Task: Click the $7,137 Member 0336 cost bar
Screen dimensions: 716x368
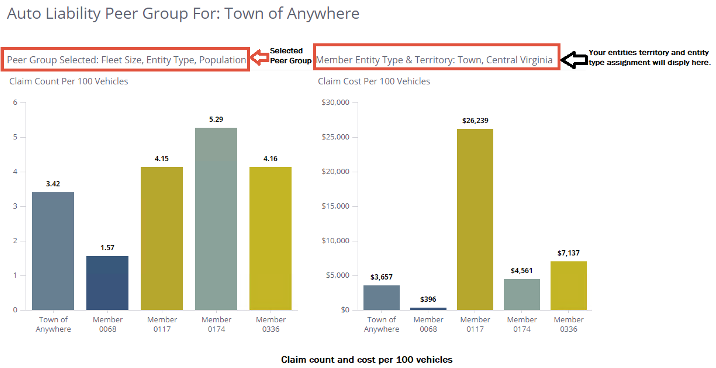Action: click(x=569, y=286)
